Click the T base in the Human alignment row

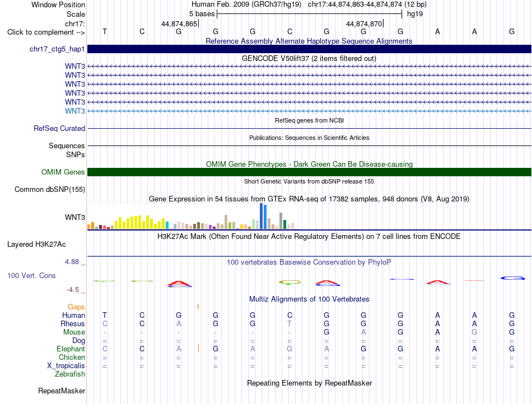tap(105, 315)
